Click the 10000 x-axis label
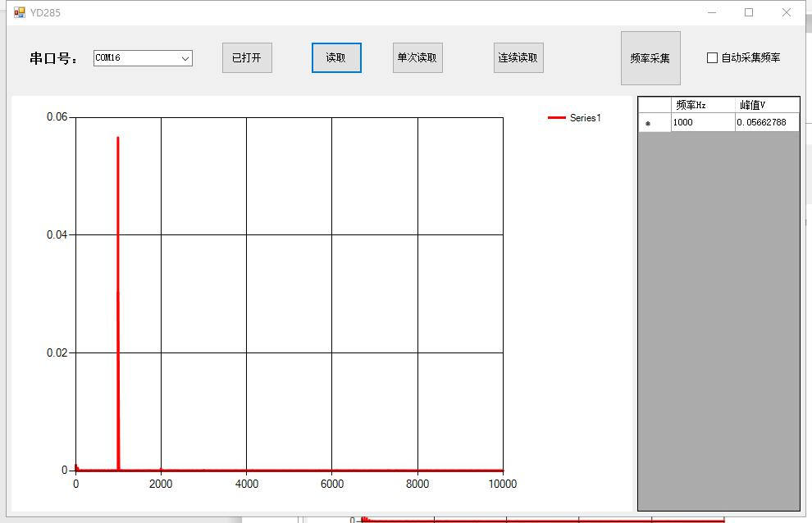 502,484
